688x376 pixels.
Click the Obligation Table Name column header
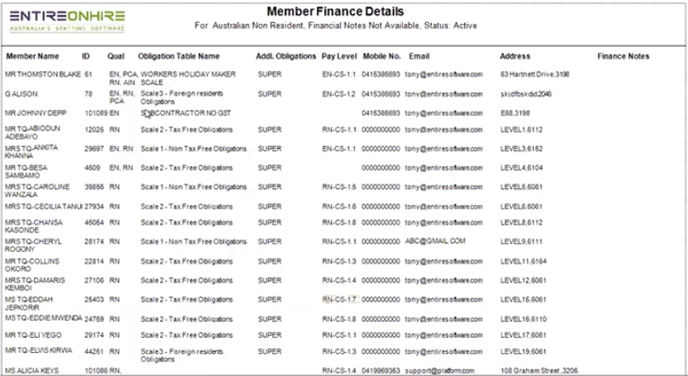click(179, 56)
